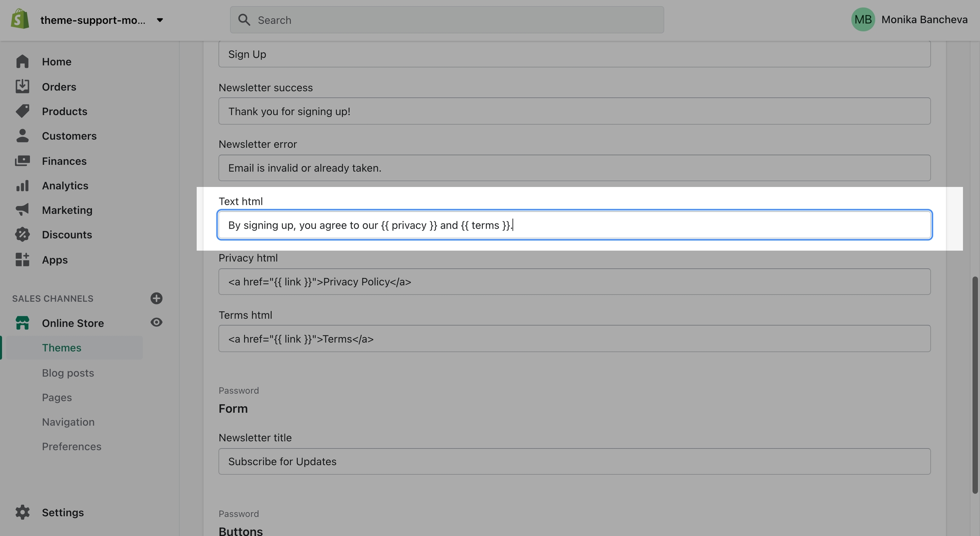Image resolution: width=980 pixels, height=536 pixels.
Task: Open the Orders inbox icon
Action: (x=22, y=86)
